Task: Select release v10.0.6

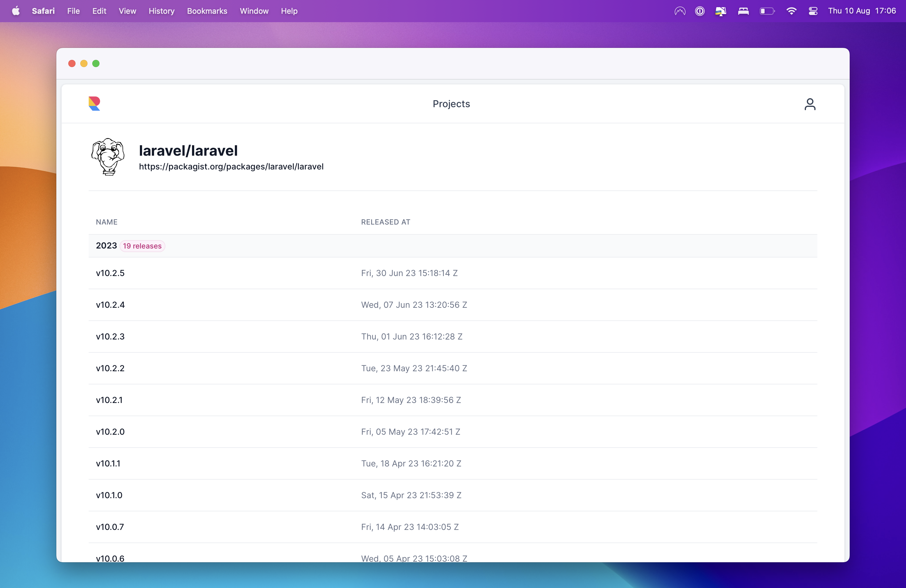Action: [x=110, y=558]
